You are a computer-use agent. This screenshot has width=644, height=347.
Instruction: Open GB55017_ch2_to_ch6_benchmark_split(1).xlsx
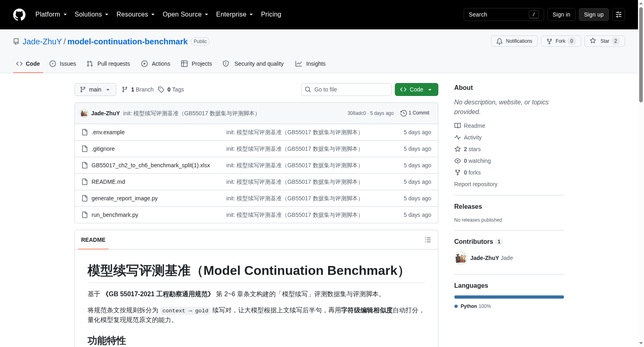tap(151, 165)
